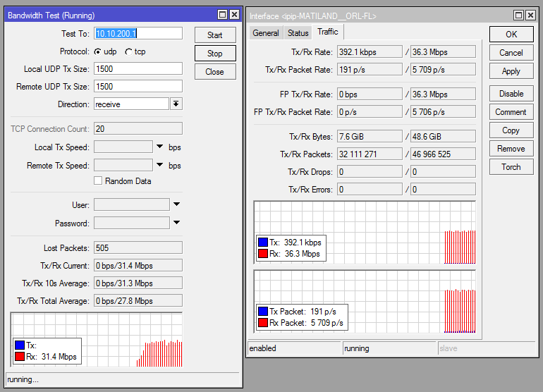
Task: Select the udp protocol radio button
Action: point(97,51)
